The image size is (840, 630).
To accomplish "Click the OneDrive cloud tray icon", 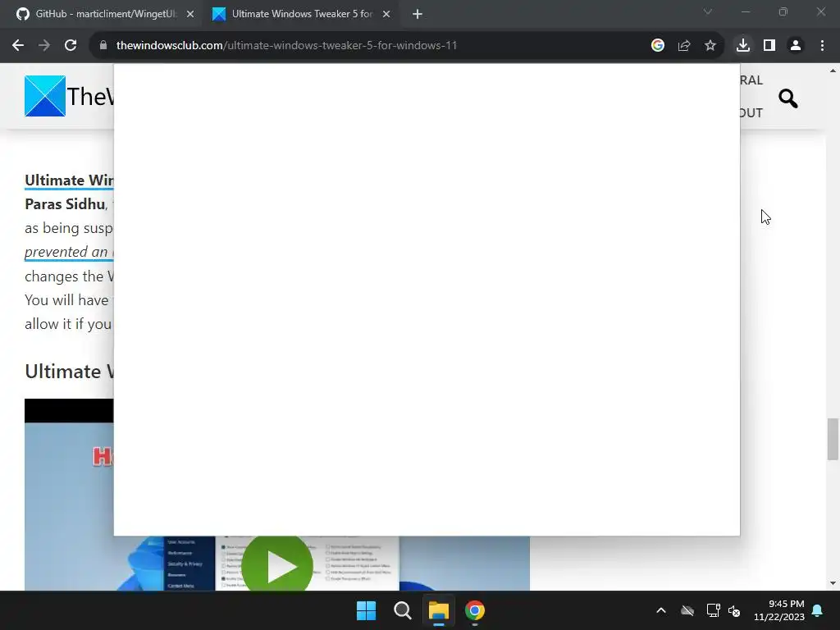I will (687, 610).
